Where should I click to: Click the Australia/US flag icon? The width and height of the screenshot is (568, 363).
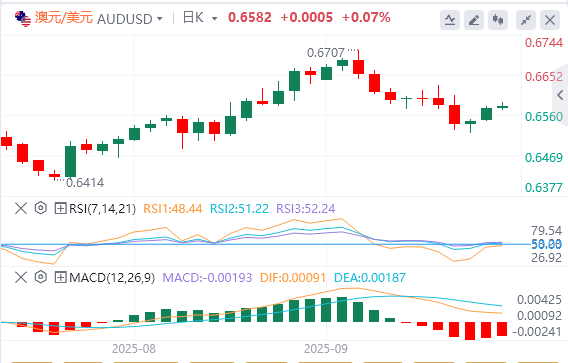[x=23, y=18]
